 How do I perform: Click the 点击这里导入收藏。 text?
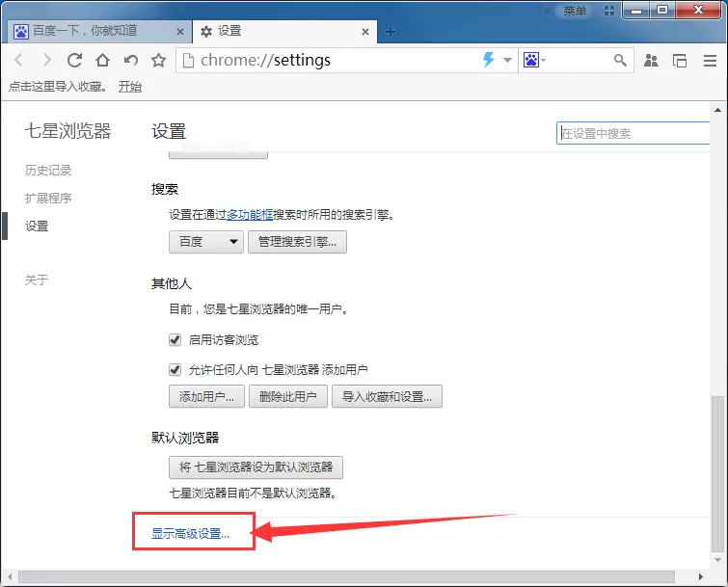coord(57,87)
